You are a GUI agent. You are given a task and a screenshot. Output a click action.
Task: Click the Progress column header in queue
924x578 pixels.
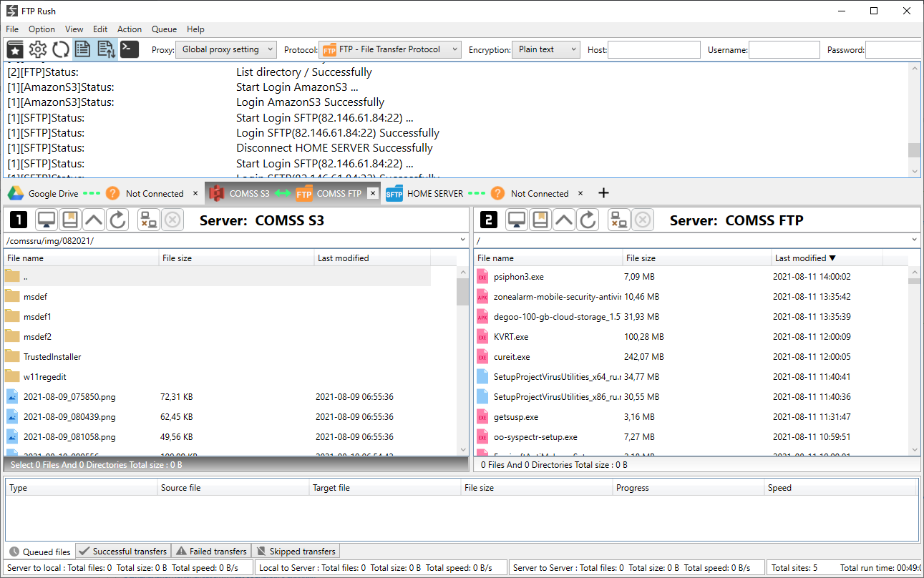pos(689,488)
